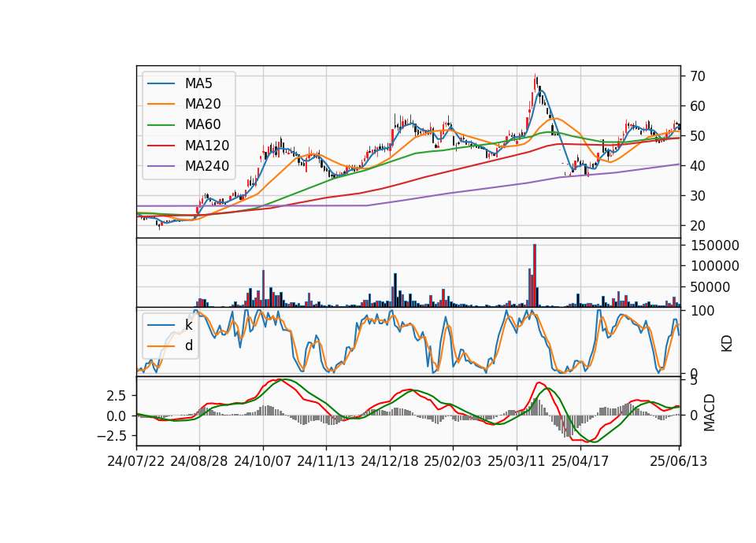
Task: Click the MA5 legend label
Action: pos(198,83)
